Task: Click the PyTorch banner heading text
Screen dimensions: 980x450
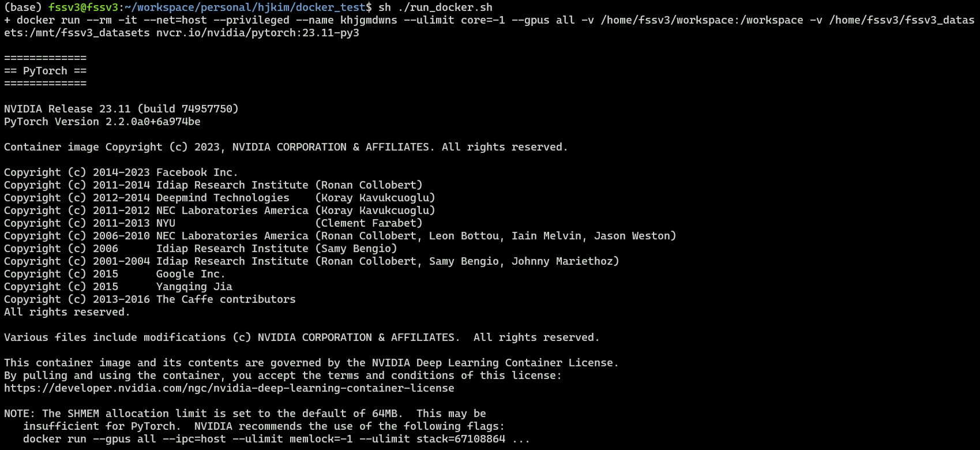Action: coord(45,71)
